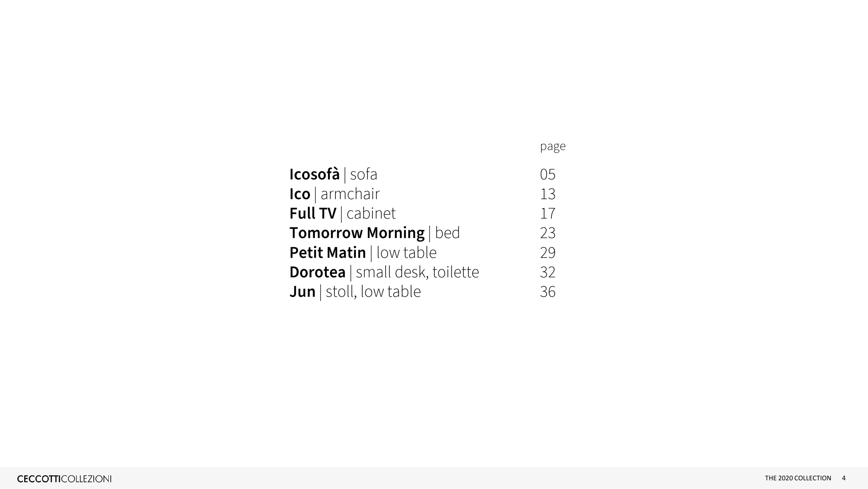
Task: Jump to page 17 in contents
Action: 548,213
